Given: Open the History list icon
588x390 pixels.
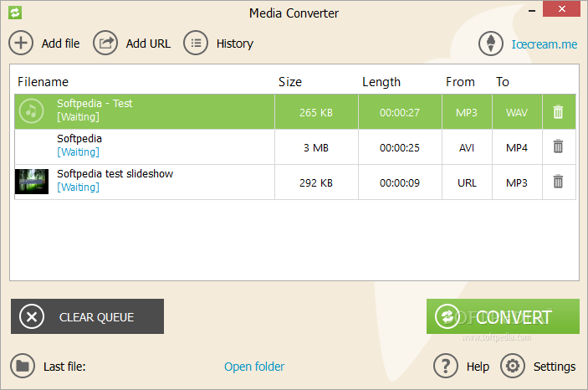Looking at the screenshot, I should [x=196, y=44].
